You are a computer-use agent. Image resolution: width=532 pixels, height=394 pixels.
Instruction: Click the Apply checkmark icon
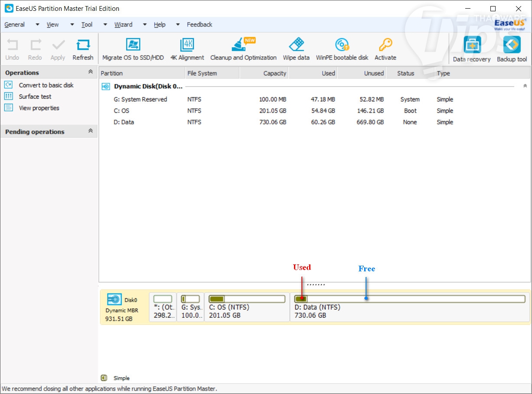[x=58, y=45]
